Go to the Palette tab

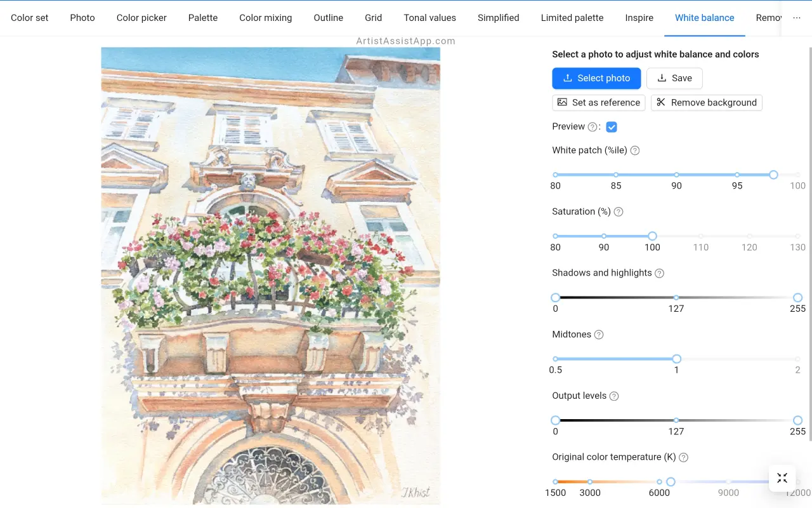pos(203,18)
